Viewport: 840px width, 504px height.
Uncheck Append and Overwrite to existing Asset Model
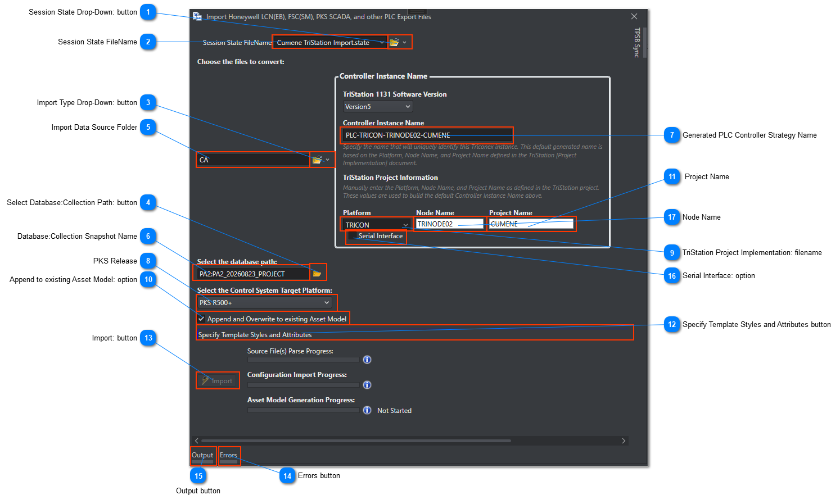tap(201, 319)
